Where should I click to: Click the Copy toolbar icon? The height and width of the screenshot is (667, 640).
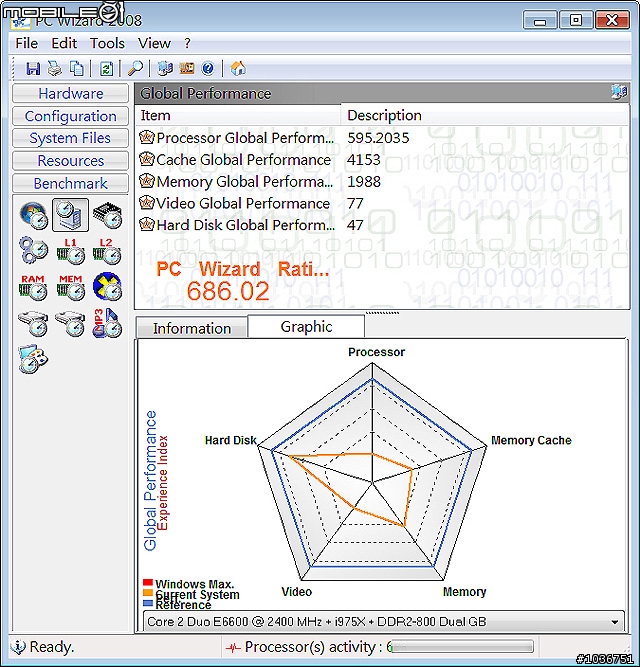click(77, 68)
